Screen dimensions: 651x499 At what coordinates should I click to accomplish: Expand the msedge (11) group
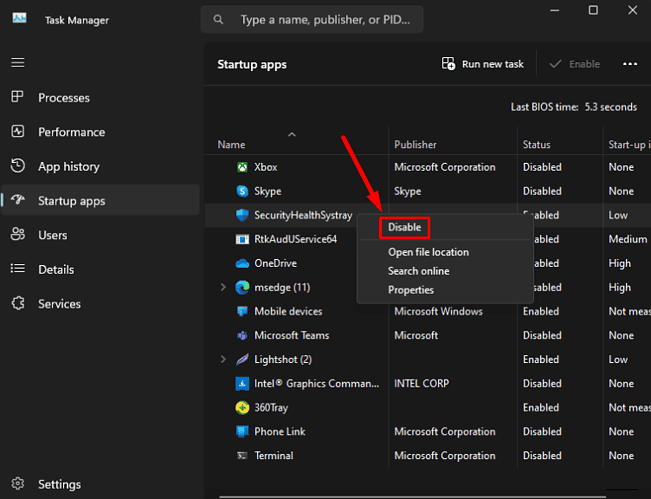click(x=223, y=287)
